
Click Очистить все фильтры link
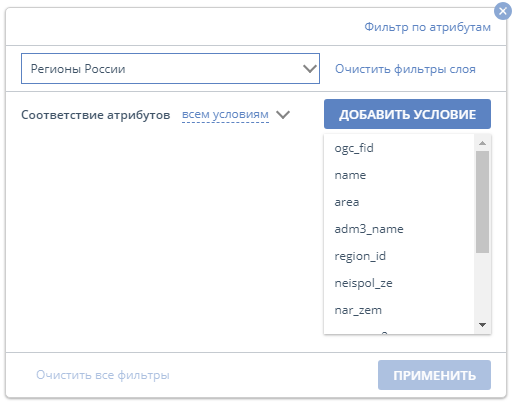click(x=103, y=375)
